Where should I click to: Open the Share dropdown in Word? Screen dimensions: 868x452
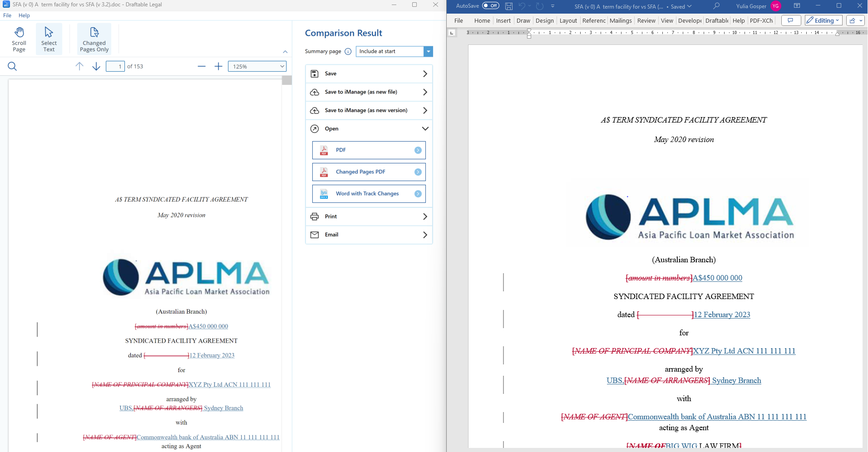coord(856,20)
